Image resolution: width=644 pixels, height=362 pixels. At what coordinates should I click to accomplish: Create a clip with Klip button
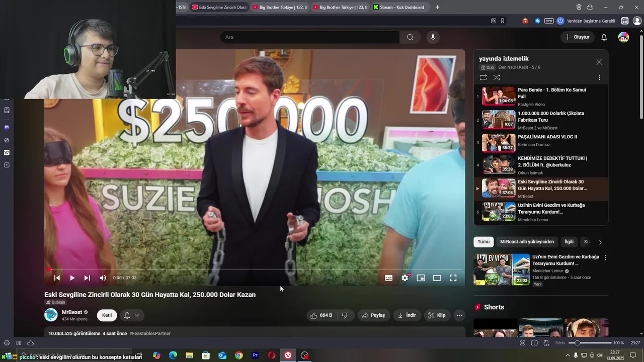click(437, 315)
